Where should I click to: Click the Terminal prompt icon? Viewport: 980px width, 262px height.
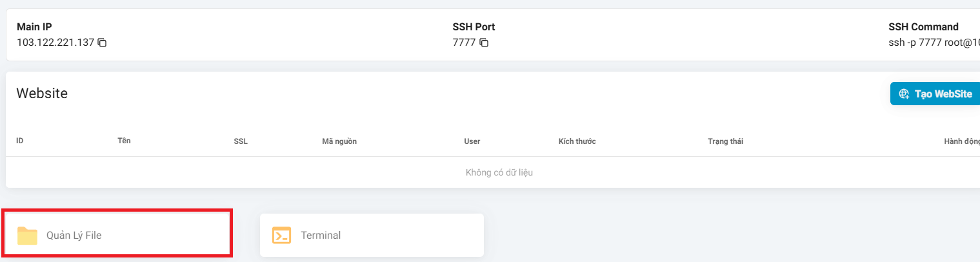click(281, 236)
